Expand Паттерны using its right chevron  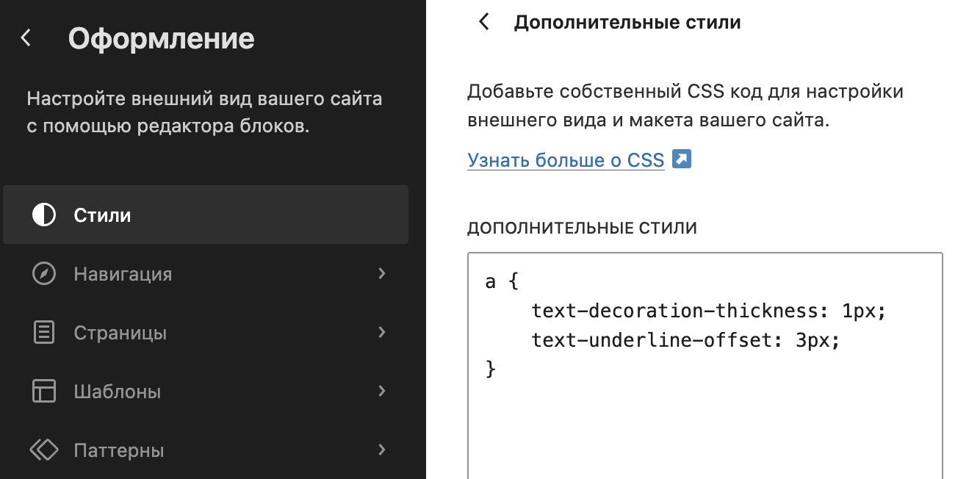click(381, 449)
